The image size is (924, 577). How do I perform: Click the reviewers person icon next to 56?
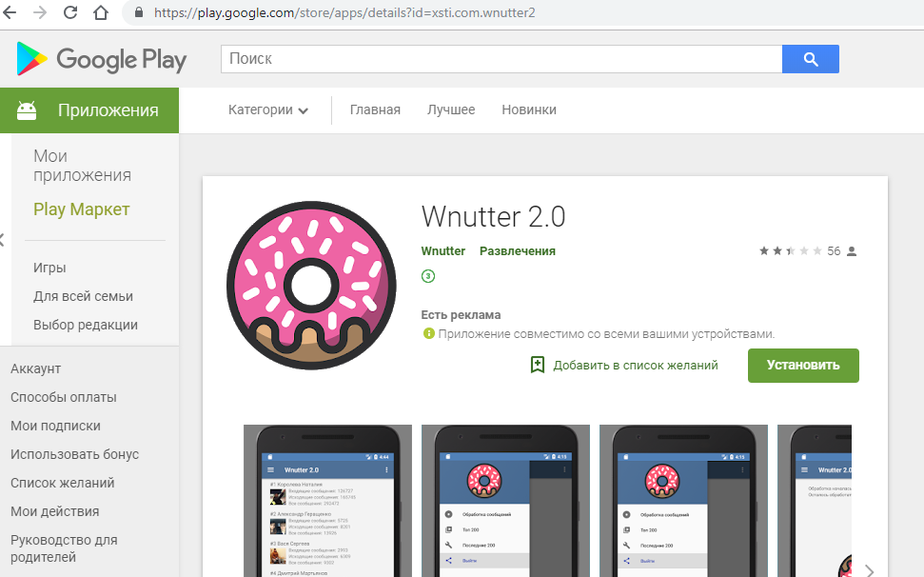[852, 251]
